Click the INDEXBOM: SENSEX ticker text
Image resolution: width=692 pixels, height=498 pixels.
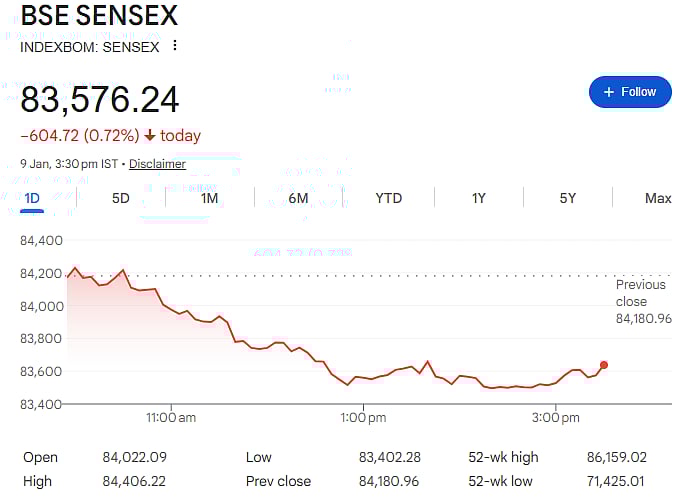[90, 46]
